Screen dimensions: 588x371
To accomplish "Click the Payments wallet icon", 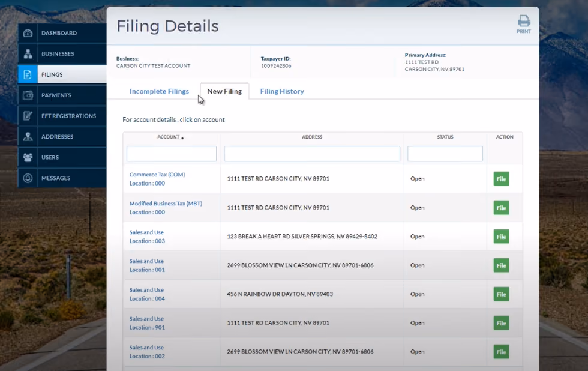I will click(x=28, y=95).
